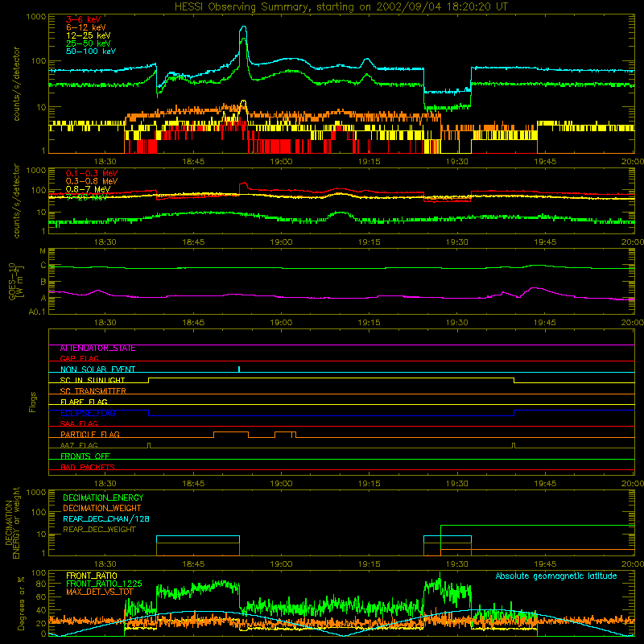The image size is (644, 644).
Task: Select the blue ECLIPSE_FLAG label
Action: click(88, 413)
